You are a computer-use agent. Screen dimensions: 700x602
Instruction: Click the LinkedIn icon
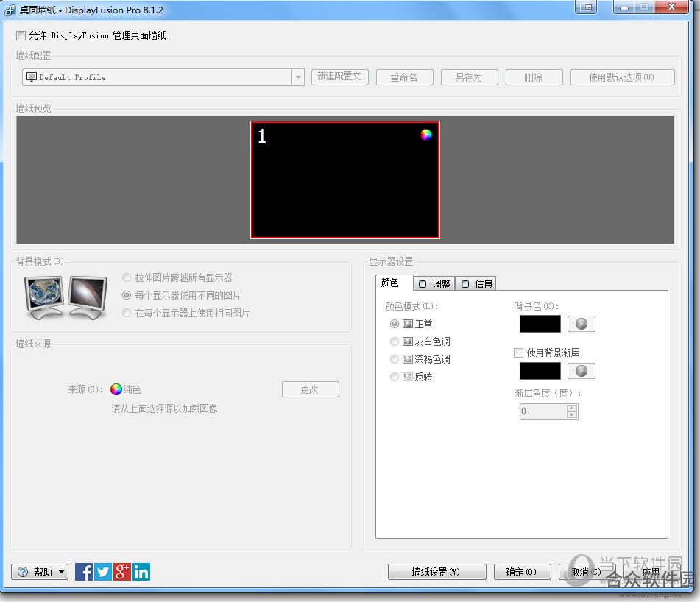[141, 572]
